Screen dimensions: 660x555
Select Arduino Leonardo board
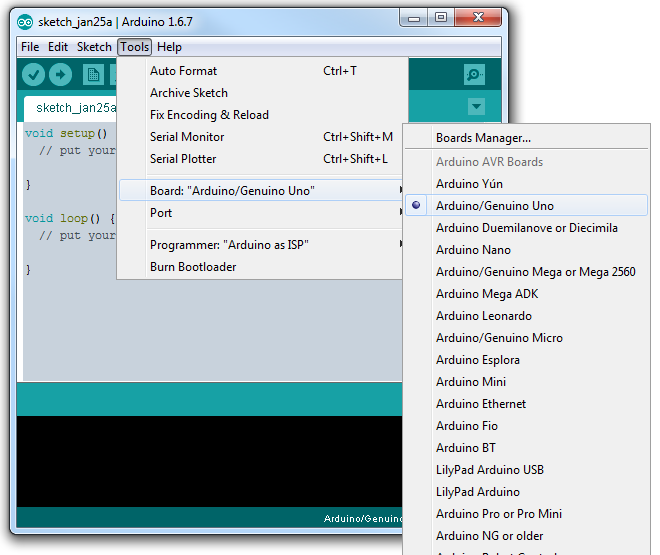[526, 316]
